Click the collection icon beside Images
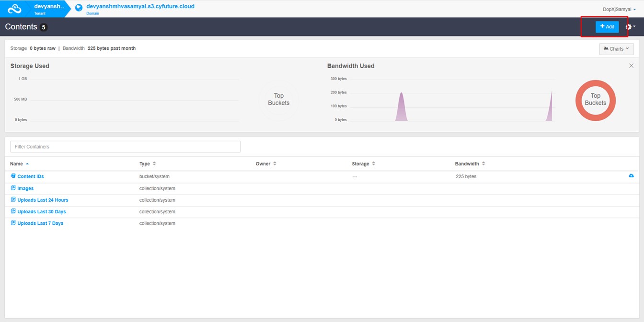The image size is (644, 322). (x=13, y=188)
